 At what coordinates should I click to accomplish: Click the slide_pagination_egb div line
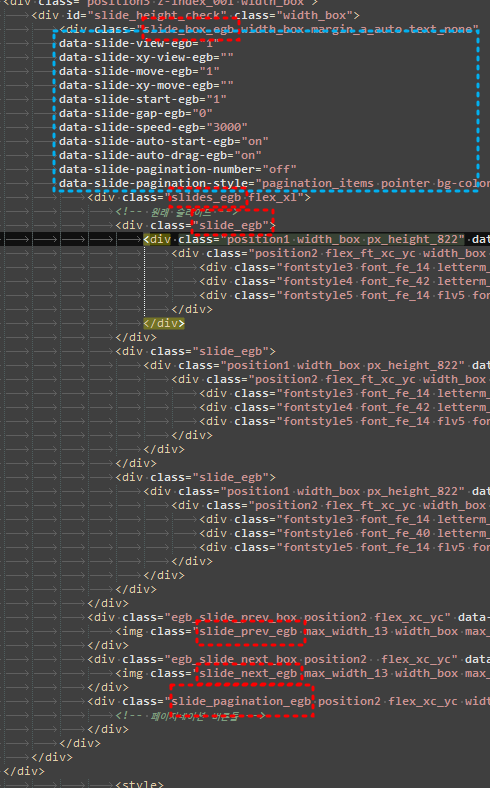tap(288, 701)
